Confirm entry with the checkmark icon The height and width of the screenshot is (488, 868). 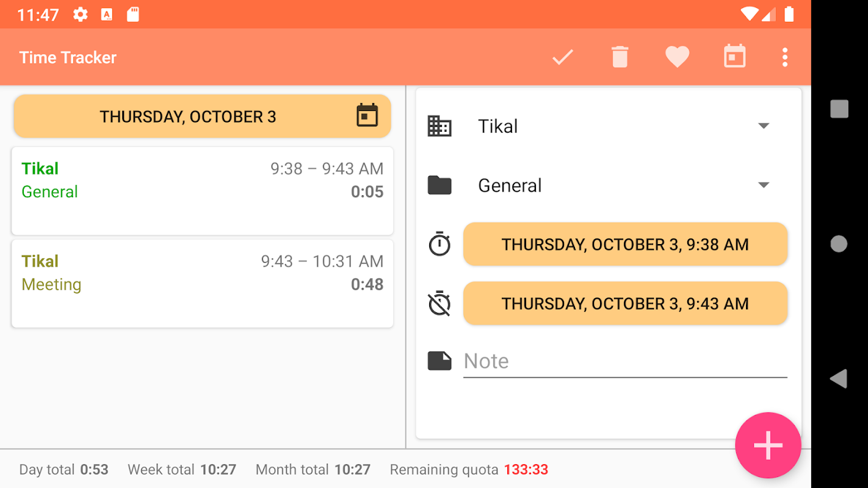(x=563, y=57)
